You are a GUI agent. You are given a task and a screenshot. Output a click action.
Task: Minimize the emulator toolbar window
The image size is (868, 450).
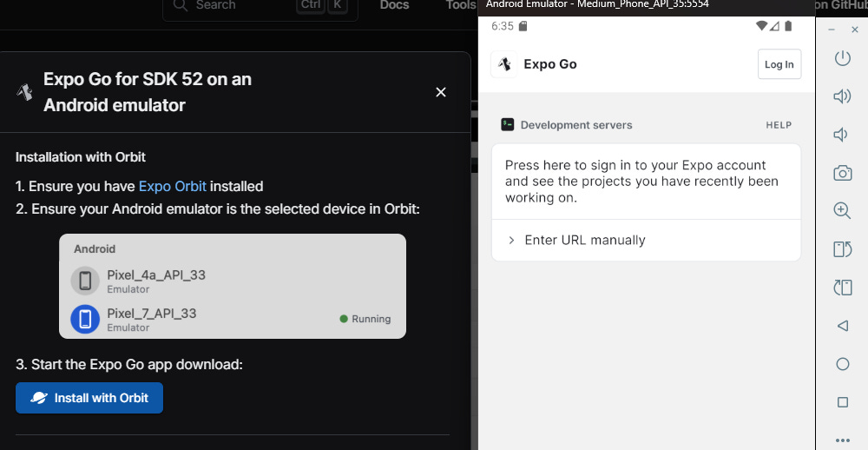832,30
